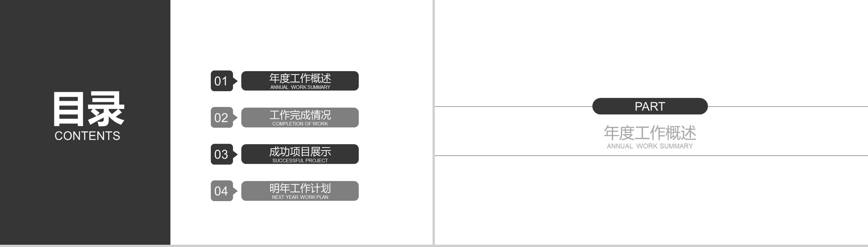This screenshot has width=868, height=247.
Task: Click the 01 number badge
Action: click(222, 81)
